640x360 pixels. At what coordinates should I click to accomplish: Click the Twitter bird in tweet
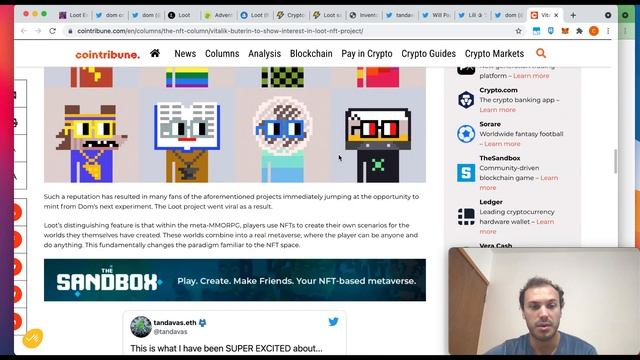(333, 322)
